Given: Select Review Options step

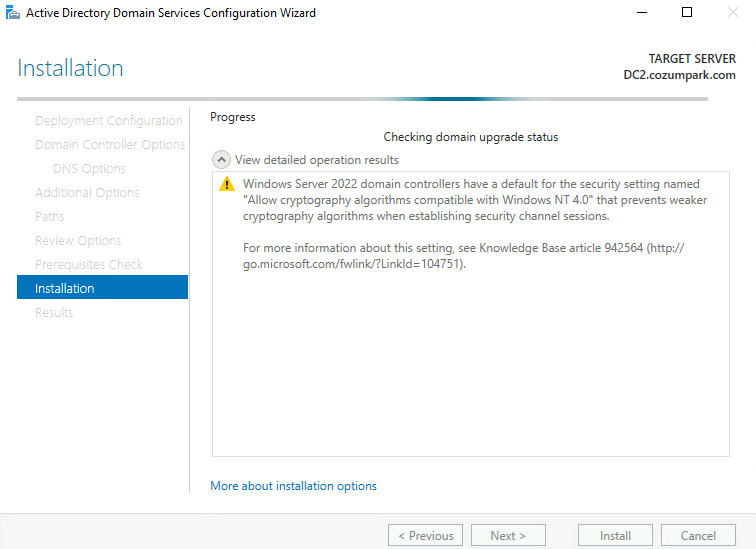Looking at the screenshot, I should (78, 241).
